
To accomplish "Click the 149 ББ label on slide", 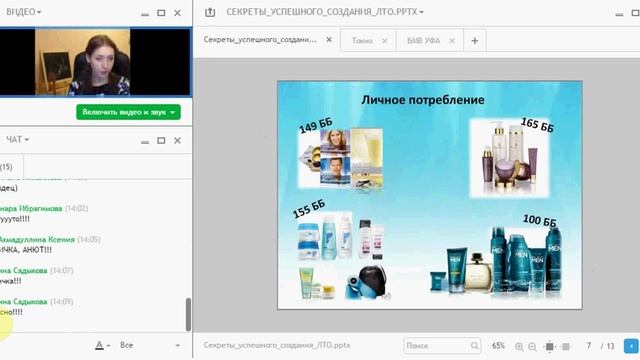I will pos(316,126).
